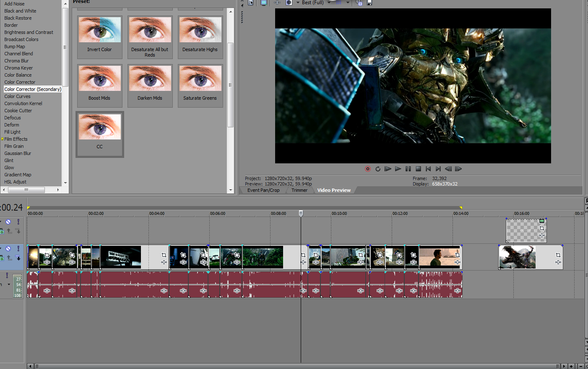Screen dimensions: 588x369
Task: Click the Record button under the preview
Action: [368, 169]
